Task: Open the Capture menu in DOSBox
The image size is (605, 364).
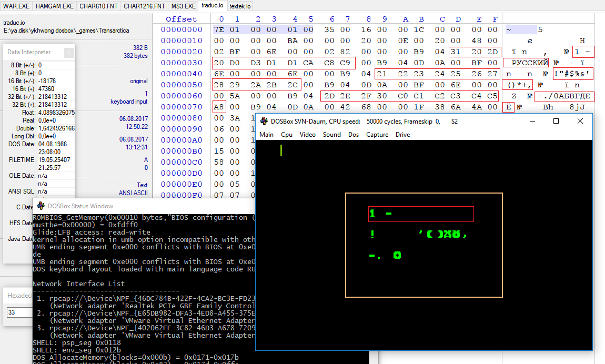Action: (377, 135)
